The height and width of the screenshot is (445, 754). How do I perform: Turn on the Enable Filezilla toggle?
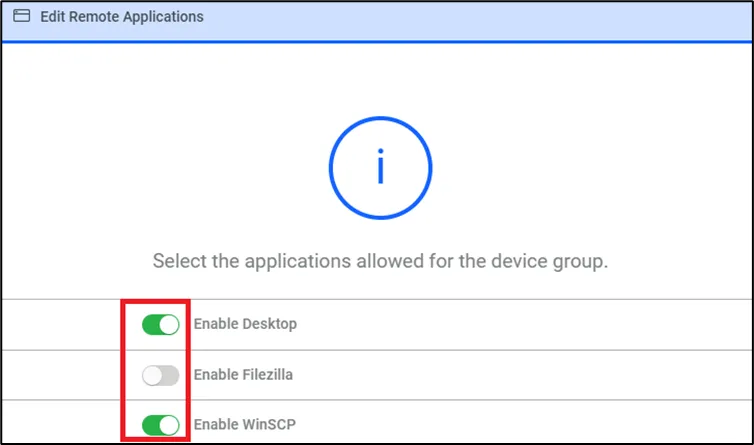[x=161, y=375]
